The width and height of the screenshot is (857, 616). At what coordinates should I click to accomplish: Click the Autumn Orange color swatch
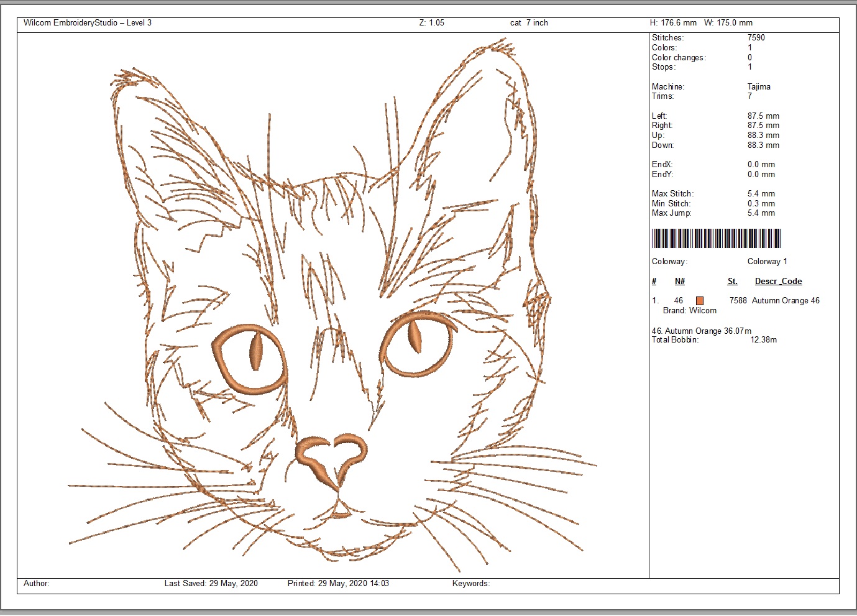[699, 301]
